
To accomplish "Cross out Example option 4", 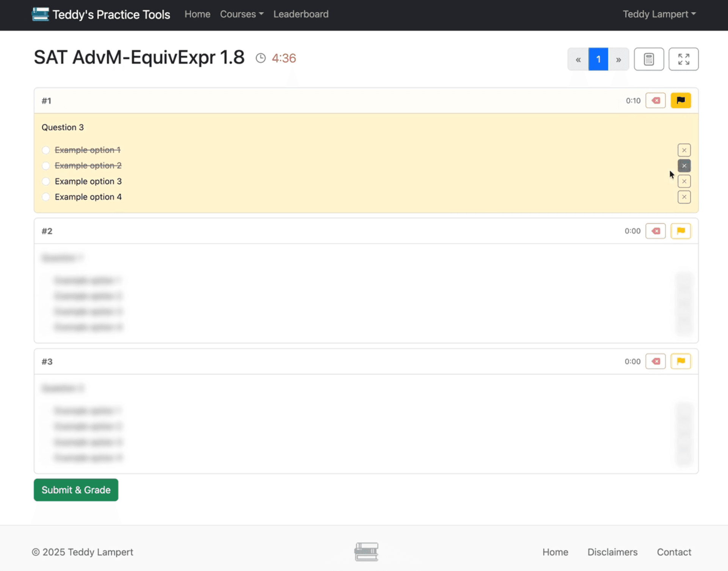I will 684,197.
